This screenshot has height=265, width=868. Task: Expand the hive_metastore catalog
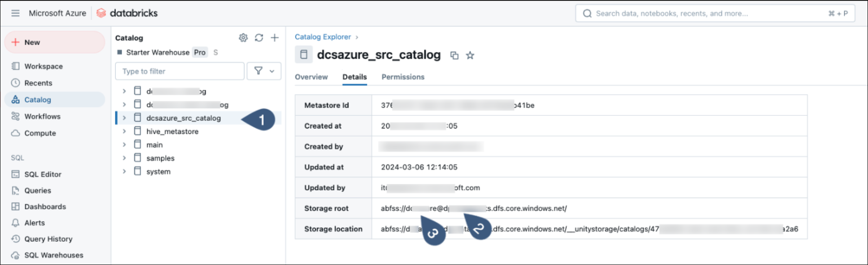pos(124,131)
